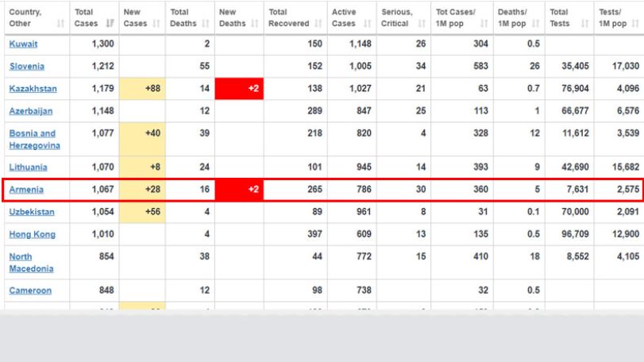Sort by Total Cases sort icon

(x=110, y=23)
